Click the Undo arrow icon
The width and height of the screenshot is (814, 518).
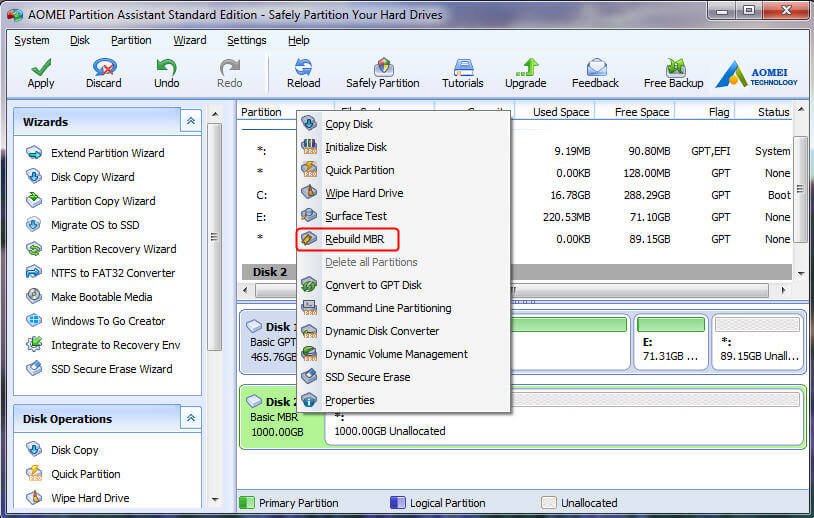point(166,67)
